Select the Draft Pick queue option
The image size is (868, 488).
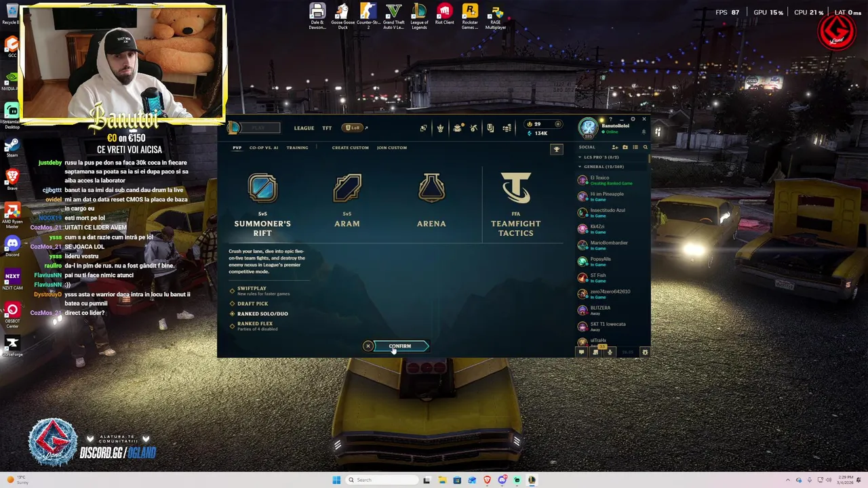click(x=252, y=304)
